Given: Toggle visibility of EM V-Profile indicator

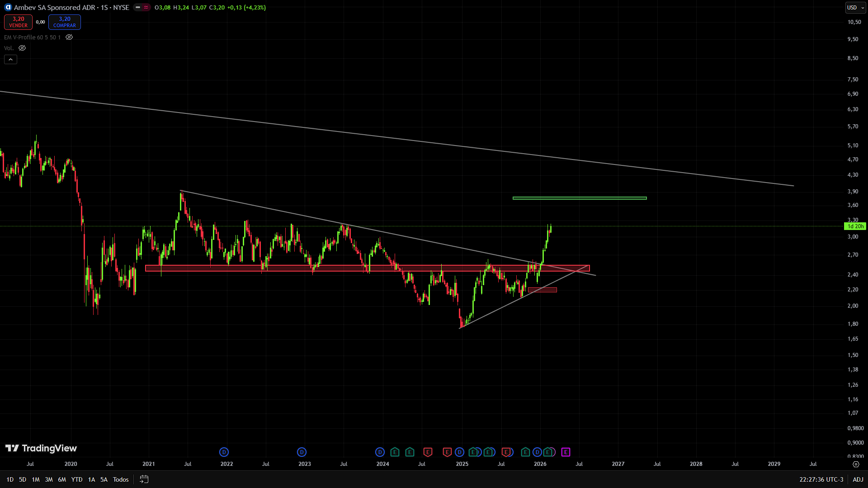Looking at the screenshot, I should [x=69, y=38].
